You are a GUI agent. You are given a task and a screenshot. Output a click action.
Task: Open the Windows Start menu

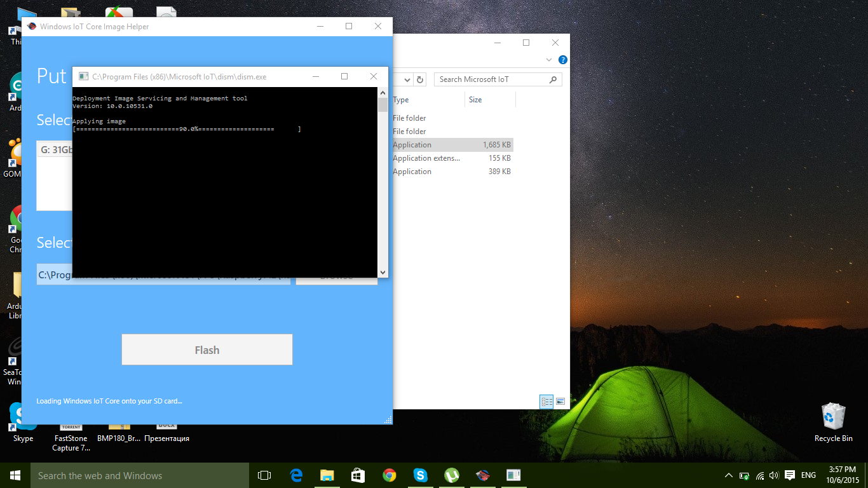[x=15, y=475]
